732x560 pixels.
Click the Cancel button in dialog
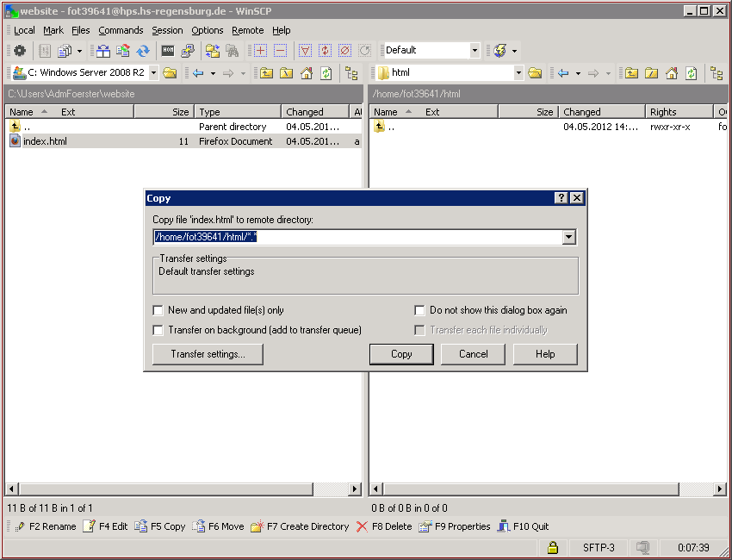coord(473,354)
